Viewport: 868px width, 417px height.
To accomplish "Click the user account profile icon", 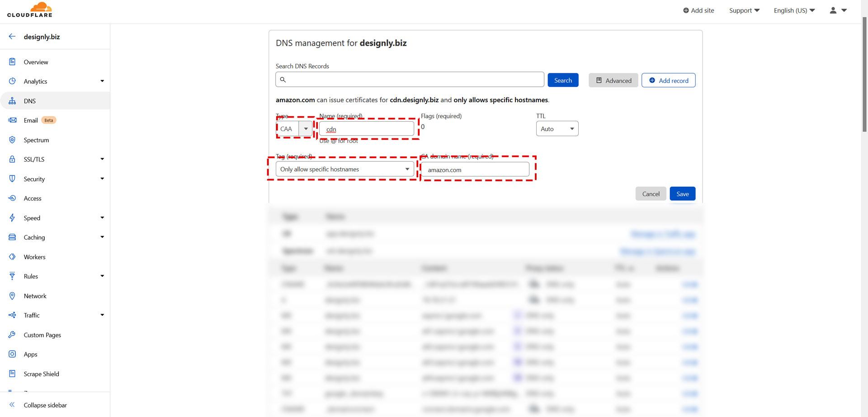I will pyautogui.click(x=833, y=10).
